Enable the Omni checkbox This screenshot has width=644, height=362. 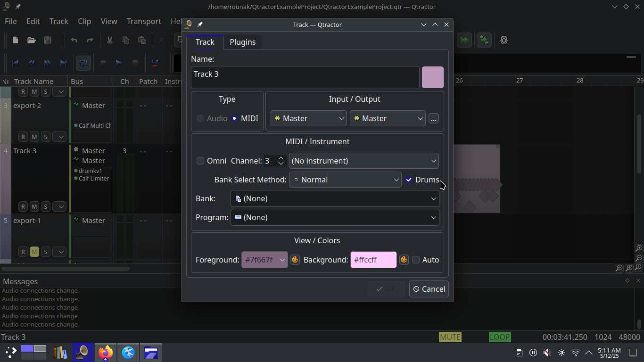click(211, 161)
